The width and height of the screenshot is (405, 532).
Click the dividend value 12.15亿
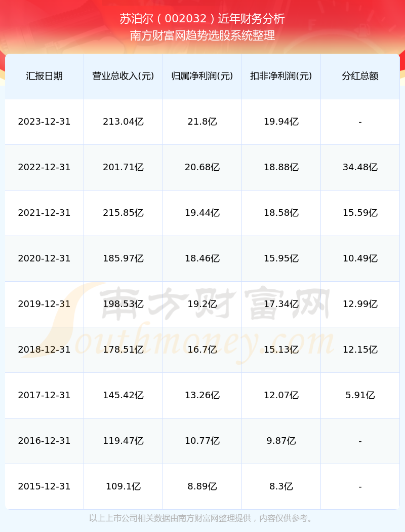(360, 350)
